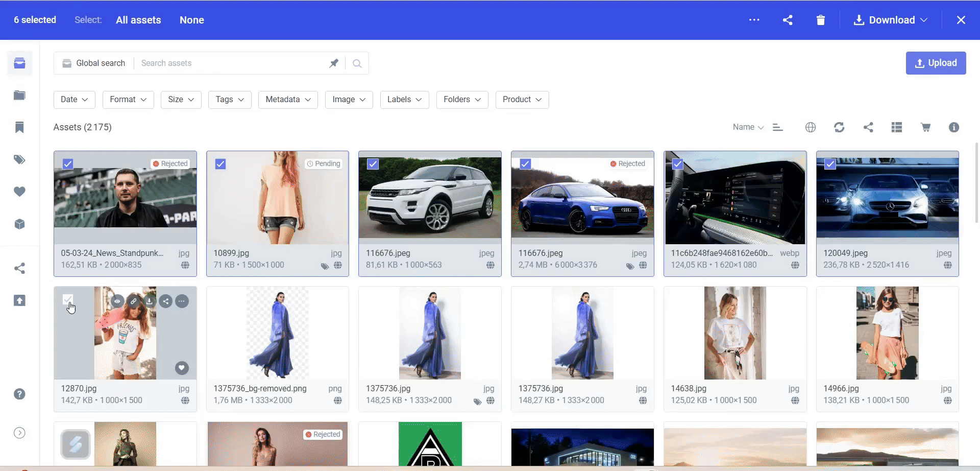Open the shopping cart icon in toolbar
Viewport: 980px width, 471px height.
[x=925, y=127]
